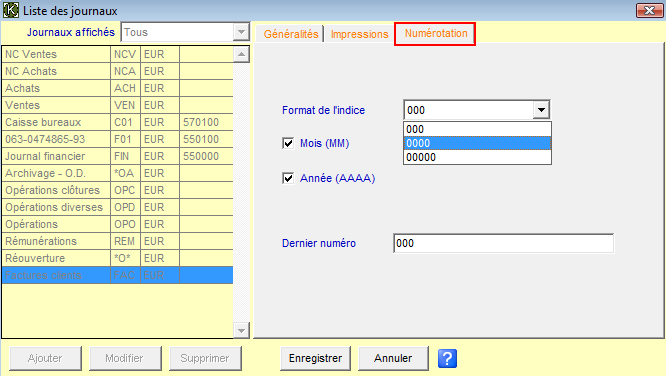Select the Achats journal row
This screenshot has height=376, width=666.
coord(118,88)
